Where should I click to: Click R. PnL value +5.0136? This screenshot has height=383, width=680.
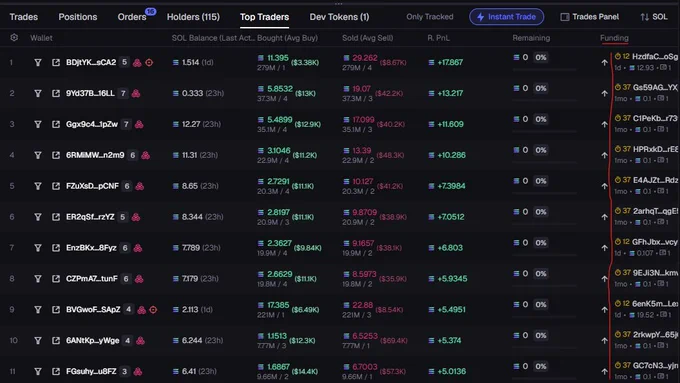[x=451, y=371]
